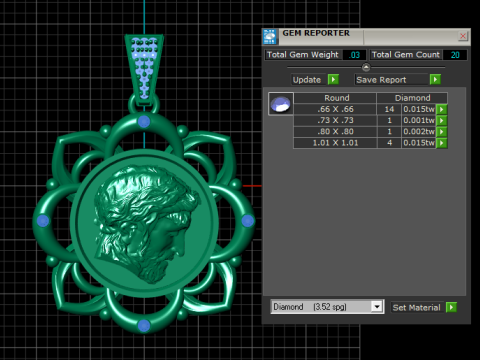
Task: Click the Update button label
Action: (x=307, y=80)
